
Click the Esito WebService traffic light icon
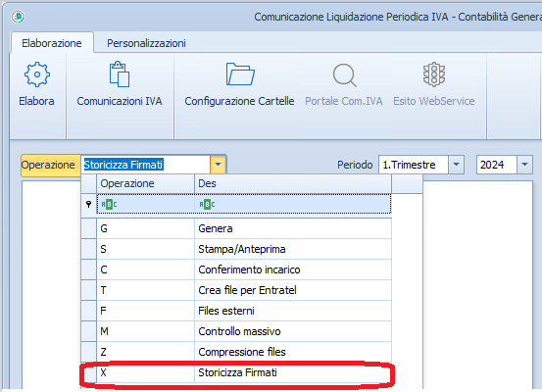(434, 74)
